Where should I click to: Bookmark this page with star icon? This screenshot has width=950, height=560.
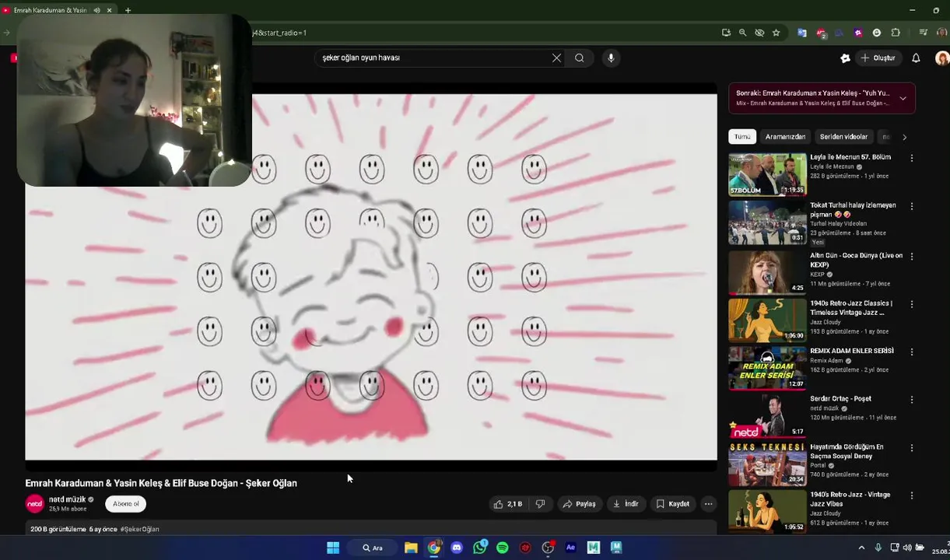pos(776,33)
